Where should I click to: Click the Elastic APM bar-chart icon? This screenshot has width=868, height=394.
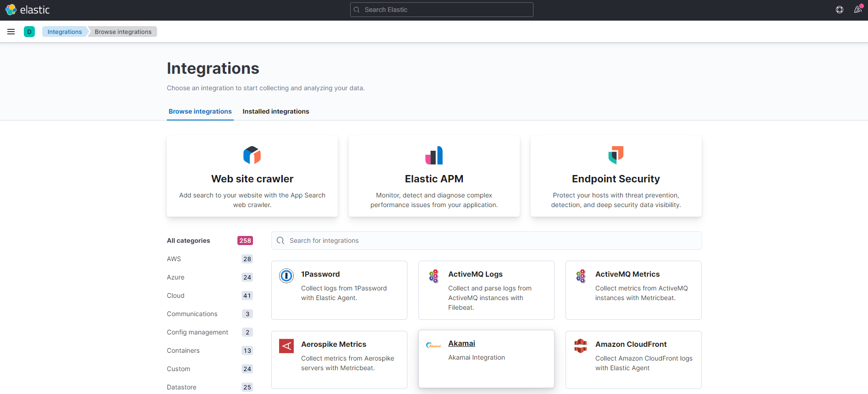click(434, 155)
